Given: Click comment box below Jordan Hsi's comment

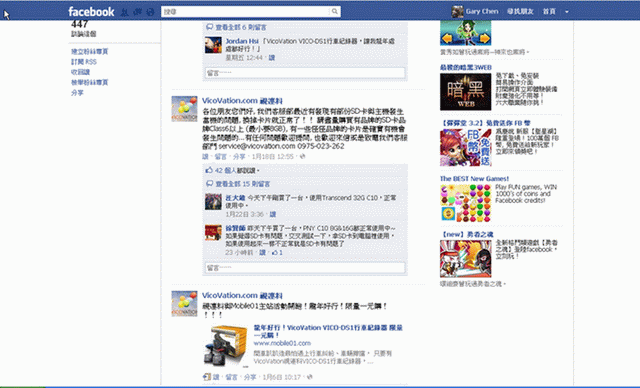Looking at the screenshot, I should click(305, 73).
